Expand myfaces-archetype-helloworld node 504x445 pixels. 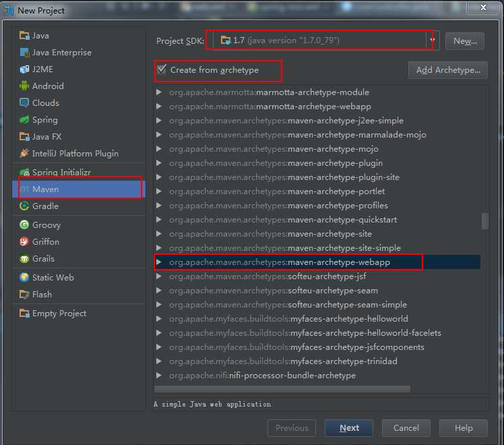coord(159,319)
